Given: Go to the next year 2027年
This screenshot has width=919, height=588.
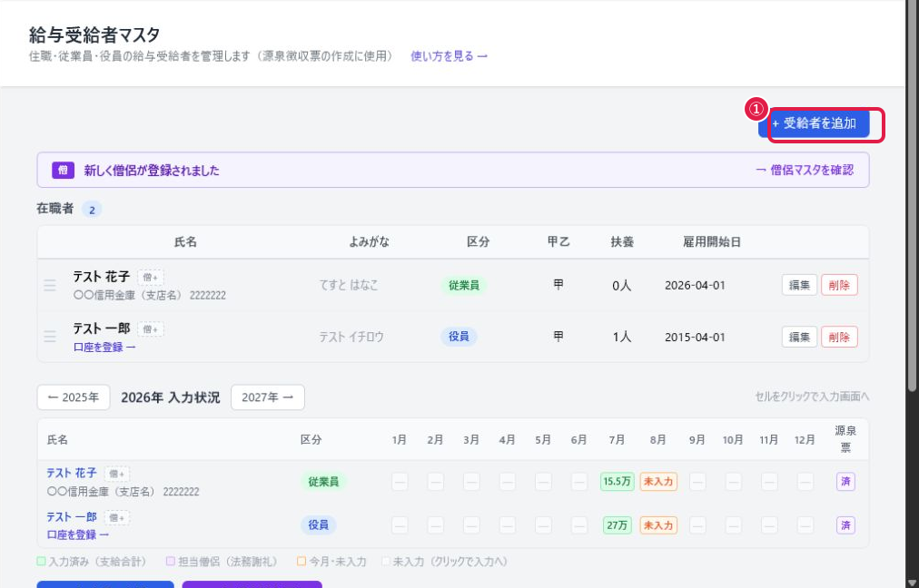Looking at the screenshot, I should pos(268,397).
